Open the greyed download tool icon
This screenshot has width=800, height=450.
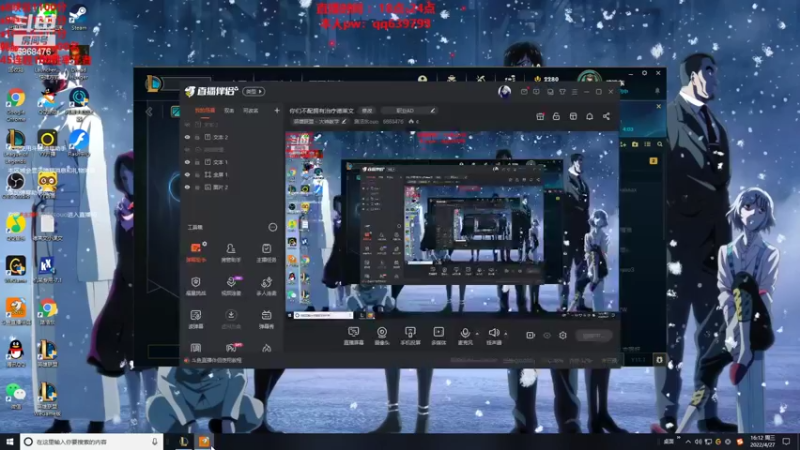[231, 315]
